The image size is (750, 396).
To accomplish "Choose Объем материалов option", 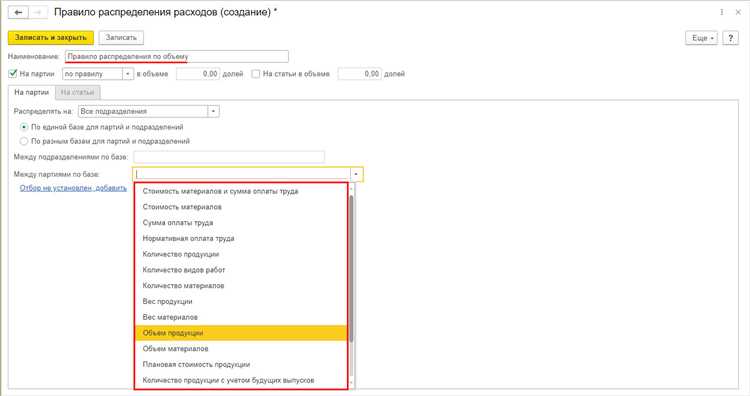I will click(x=241, y=349).
